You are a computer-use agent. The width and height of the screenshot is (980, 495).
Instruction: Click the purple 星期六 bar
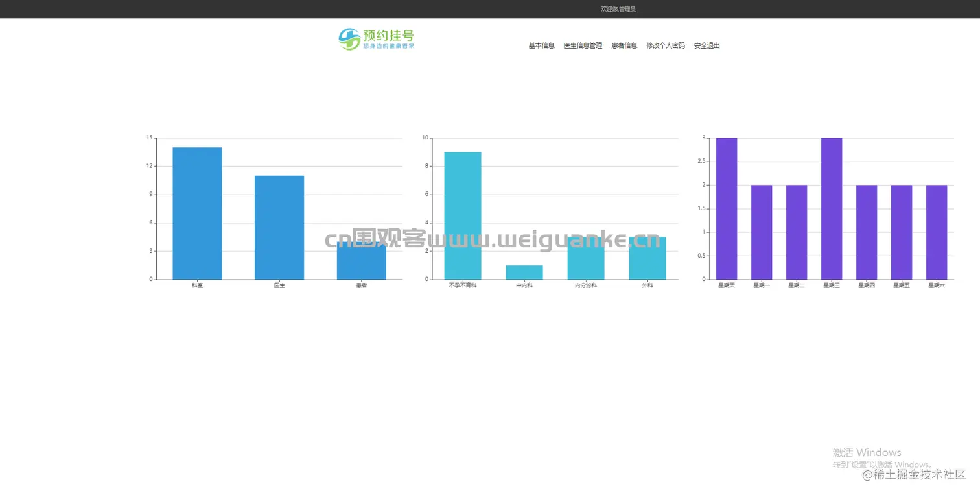click(x=937, y=232)
